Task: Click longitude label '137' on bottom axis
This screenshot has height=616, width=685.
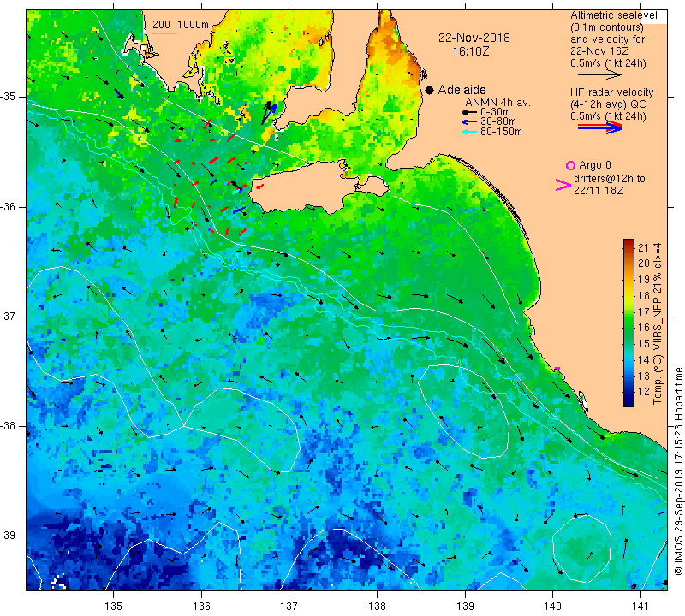Action: pyautogui.click(x=289, y=607)
